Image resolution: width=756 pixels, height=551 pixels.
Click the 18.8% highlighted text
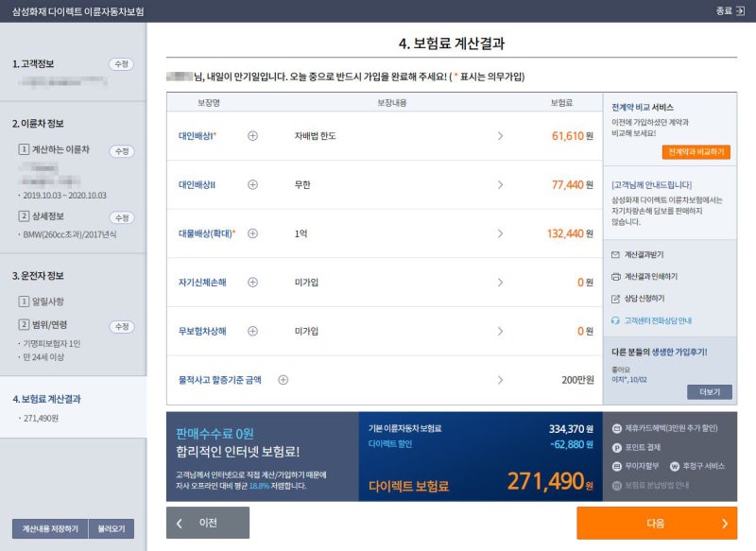259,486
